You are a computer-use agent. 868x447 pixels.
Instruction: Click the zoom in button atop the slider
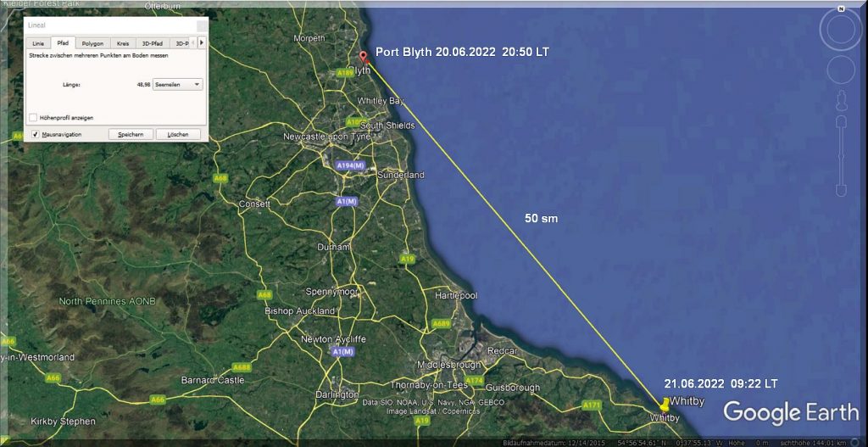point(841,121)
